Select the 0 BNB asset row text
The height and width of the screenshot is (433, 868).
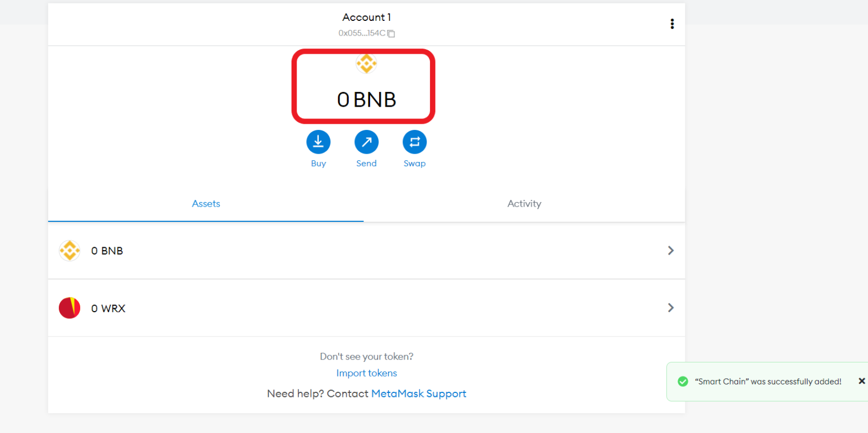point(107,251)
